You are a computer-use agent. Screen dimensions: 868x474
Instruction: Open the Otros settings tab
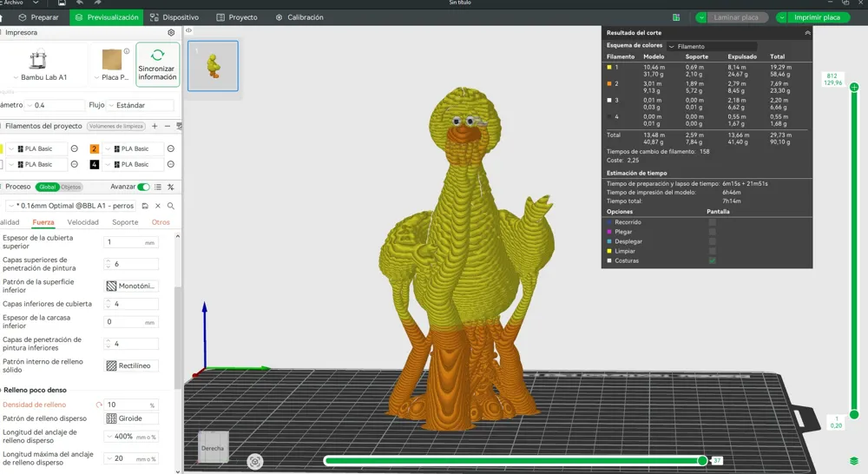(x=161, y=222)
